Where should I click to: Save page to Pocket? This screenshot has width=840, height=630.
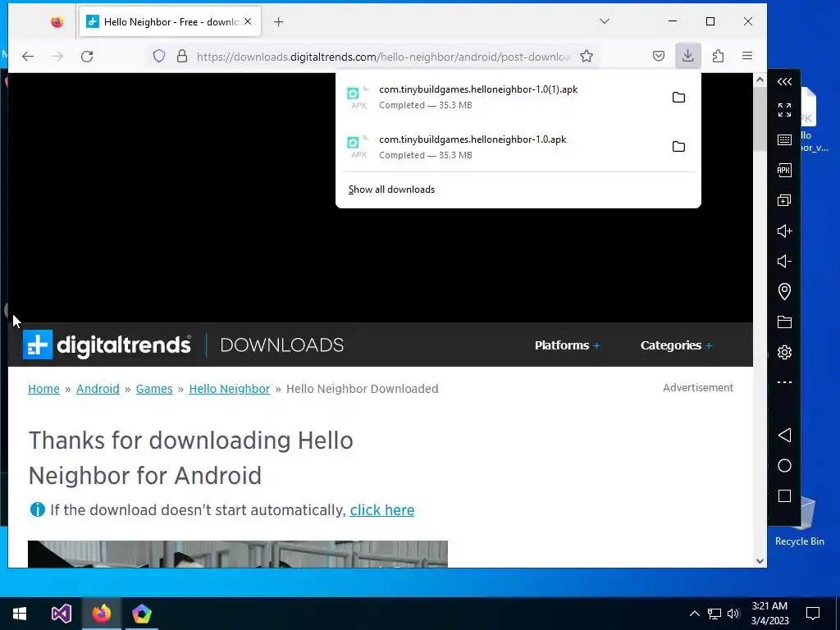659,57
